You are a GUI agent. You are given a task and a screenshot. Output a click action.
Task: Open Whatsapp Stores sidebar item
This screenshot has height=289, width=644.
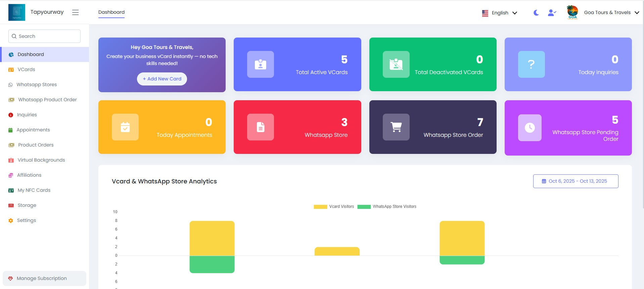pyautogui.click(x=44, y=84)
